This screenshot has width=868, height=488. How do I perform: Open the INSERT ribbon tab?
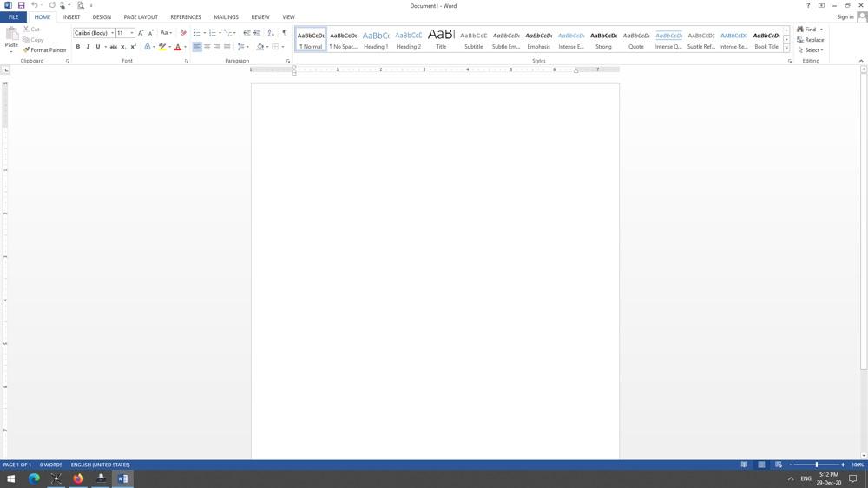[71, 17]
